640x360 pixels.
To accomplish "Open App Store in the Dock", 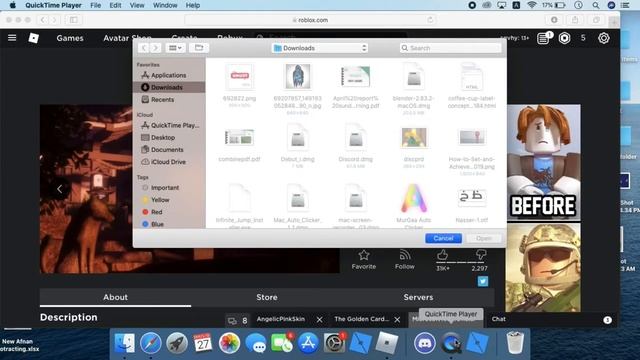I will click(308, 343).
